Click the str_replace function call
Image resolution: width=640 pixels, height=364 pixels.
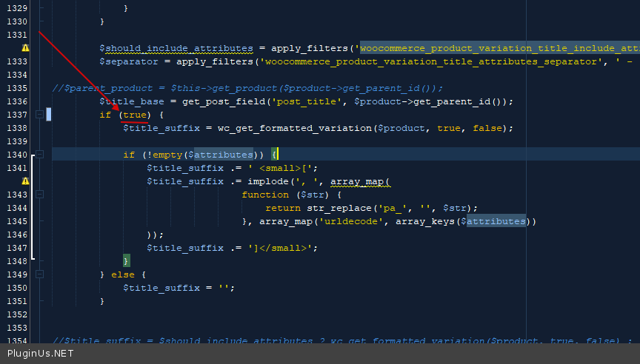(x=339, y=208)
